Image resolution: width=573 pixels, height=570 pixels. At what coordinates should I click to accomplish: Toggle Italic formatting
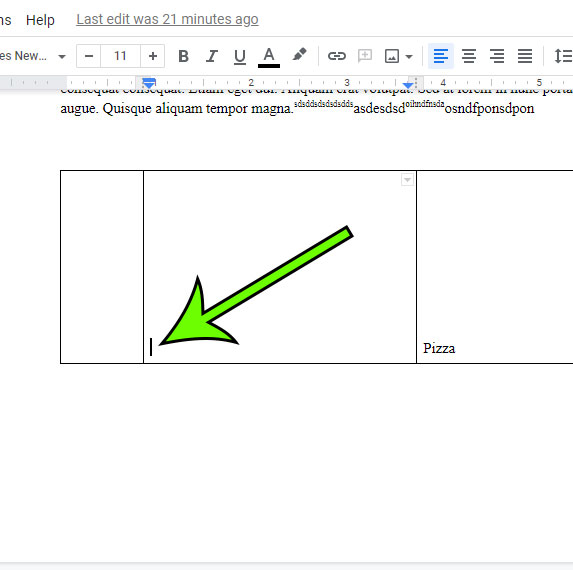coord(212,56)
